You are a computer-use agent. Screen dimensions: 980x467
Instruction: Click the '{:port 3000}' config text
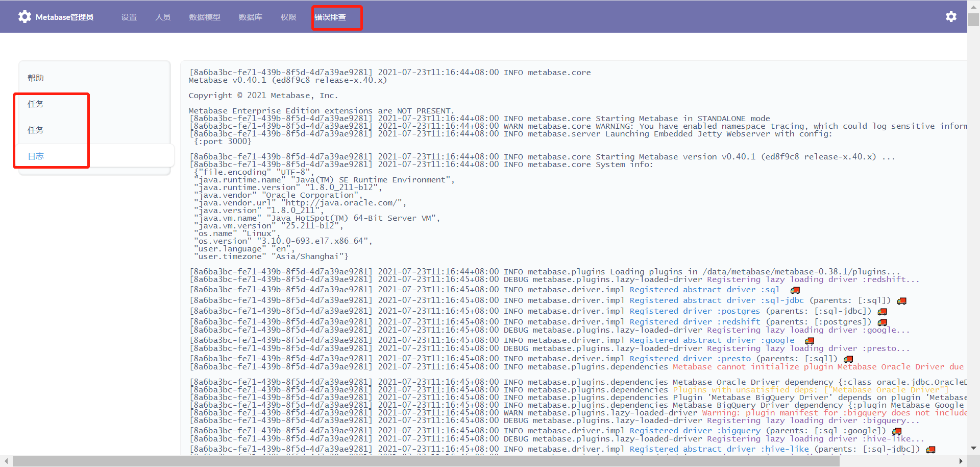(223, 142)
